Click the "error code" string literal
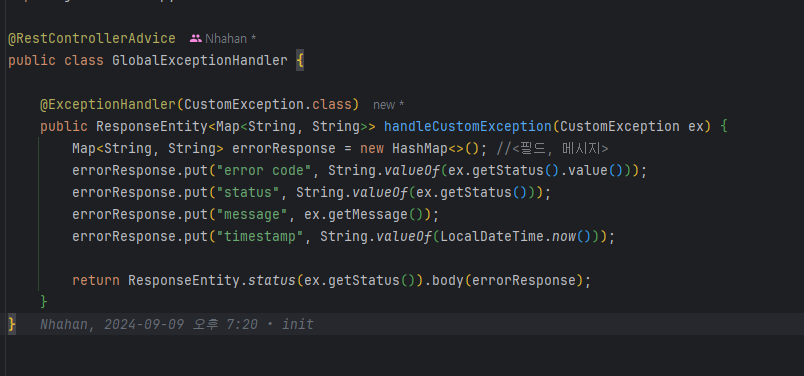The width and height of the screenshot is (804, 376). click(x=264, y=170)
